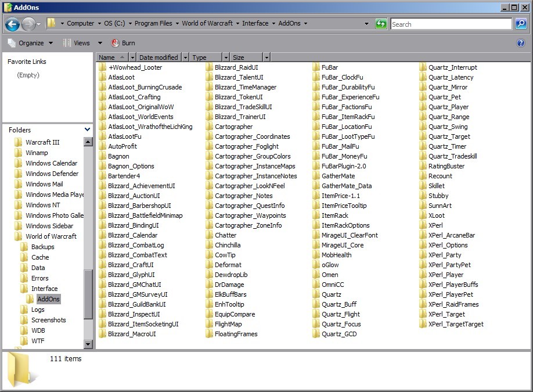This screenshot has height=392, width=533.
Task: Open the Views dropdown arrow
Action: [x=100, y=43]
